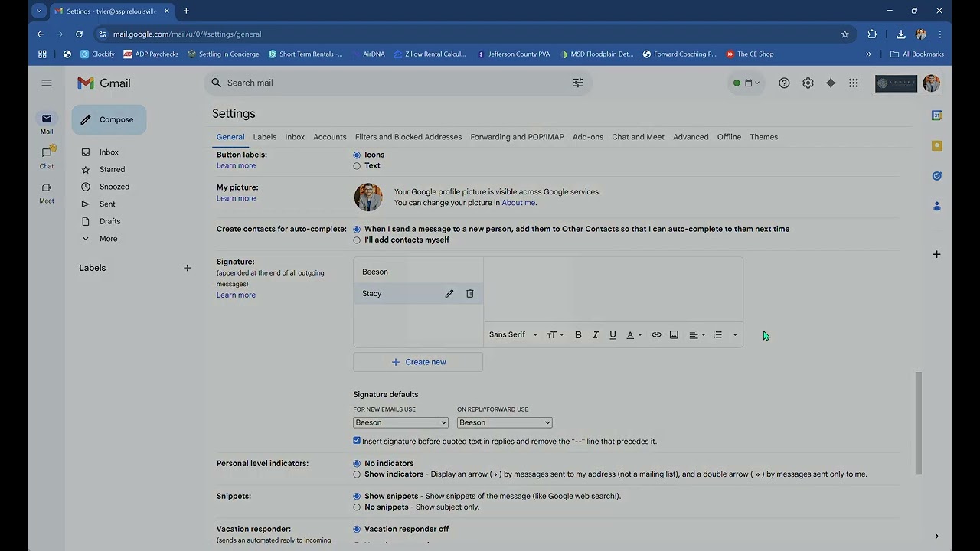Viewport: 980px width, 551px height.
Task: Switch to the Labels settings tab
Action: [264, 137]
